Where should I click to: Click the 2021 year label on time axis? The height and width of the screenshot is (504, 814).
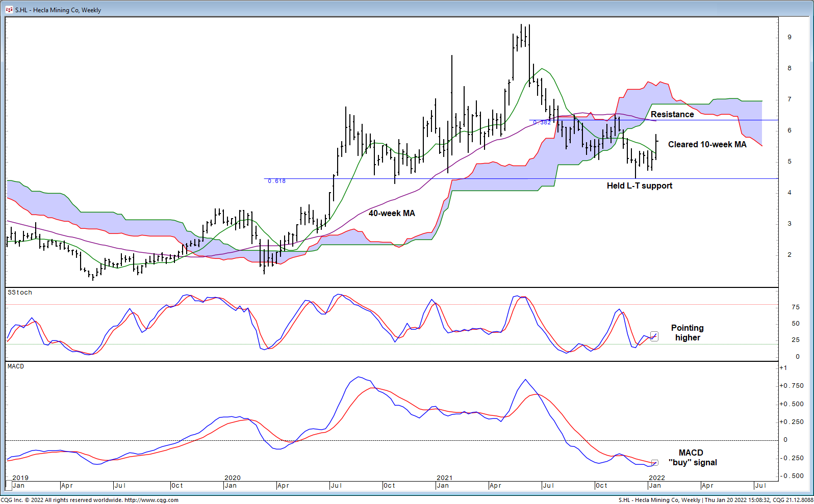click(x=445, y=478)
